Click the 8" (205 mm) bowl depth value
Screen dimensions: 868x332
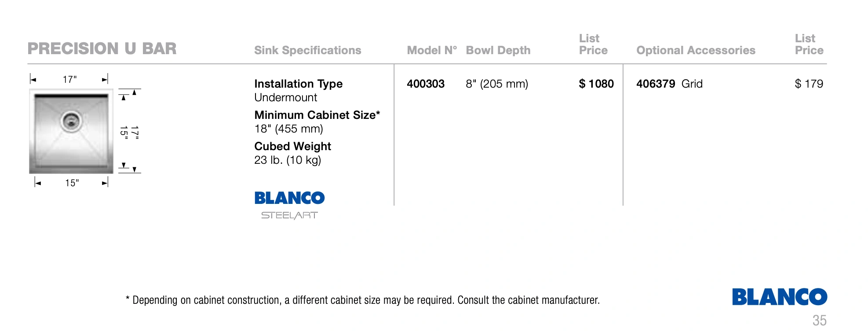point(497,84)
